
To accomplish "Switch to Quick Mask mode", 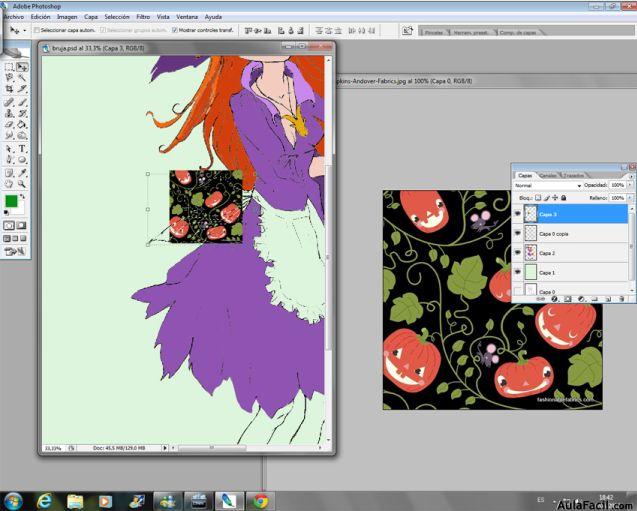I will 22,225.
